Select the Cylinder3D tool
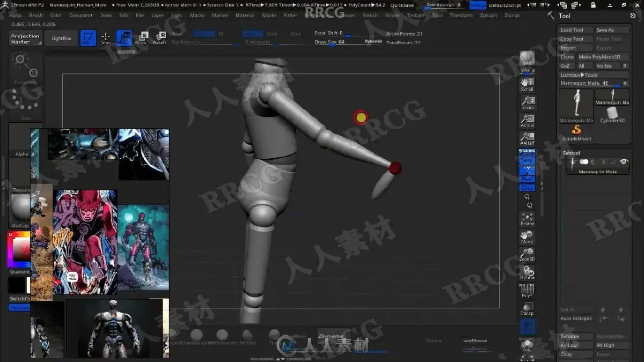Image resolution: width=644 pixels, height=362 pixels. pos(612,115)
